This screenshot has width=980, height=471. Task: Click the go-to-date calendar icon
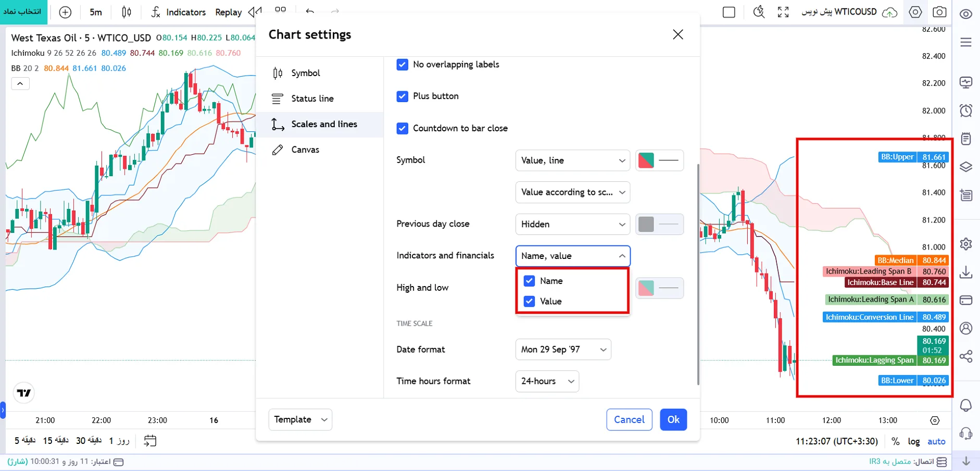click(150, 441)
